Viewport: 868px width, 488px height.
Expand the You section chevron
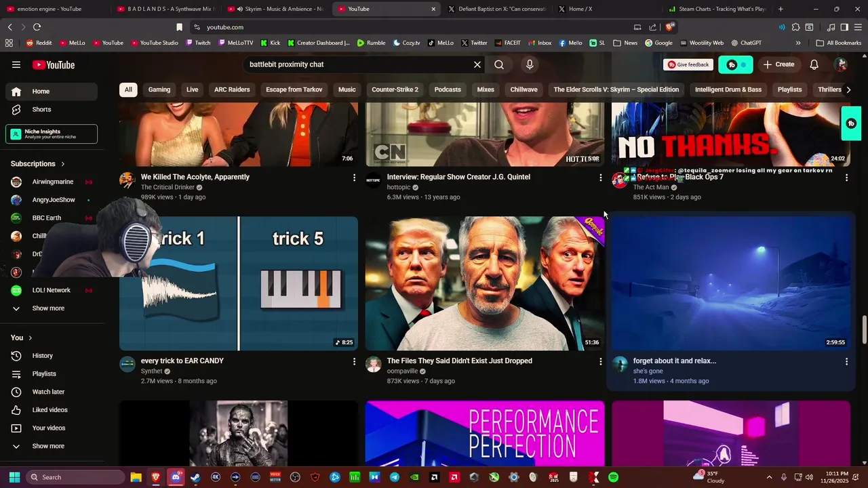pyautogui.click(x=30, y=338)
